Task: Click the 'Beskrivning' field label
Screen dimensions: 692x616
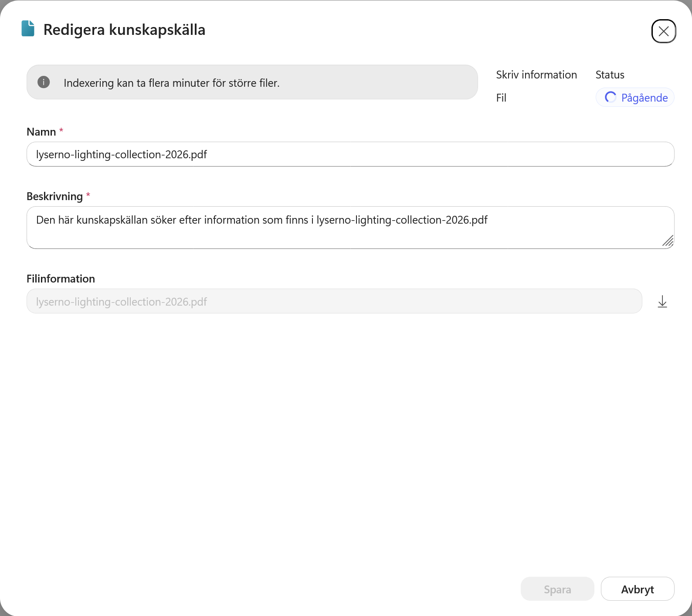Action: [54, 196]
